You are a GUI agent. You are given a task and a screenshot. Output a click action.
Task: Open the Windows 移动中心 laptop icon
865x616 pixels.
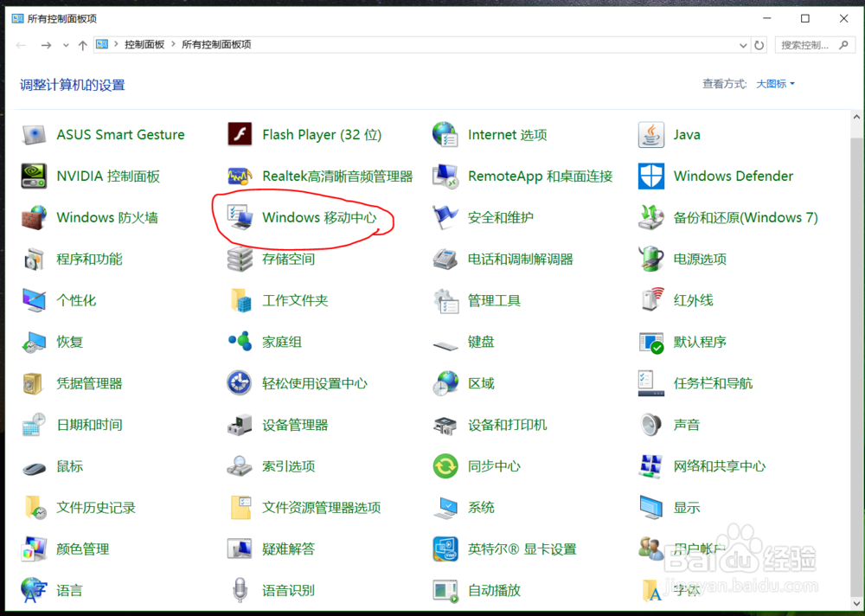[x=240, y=217]
